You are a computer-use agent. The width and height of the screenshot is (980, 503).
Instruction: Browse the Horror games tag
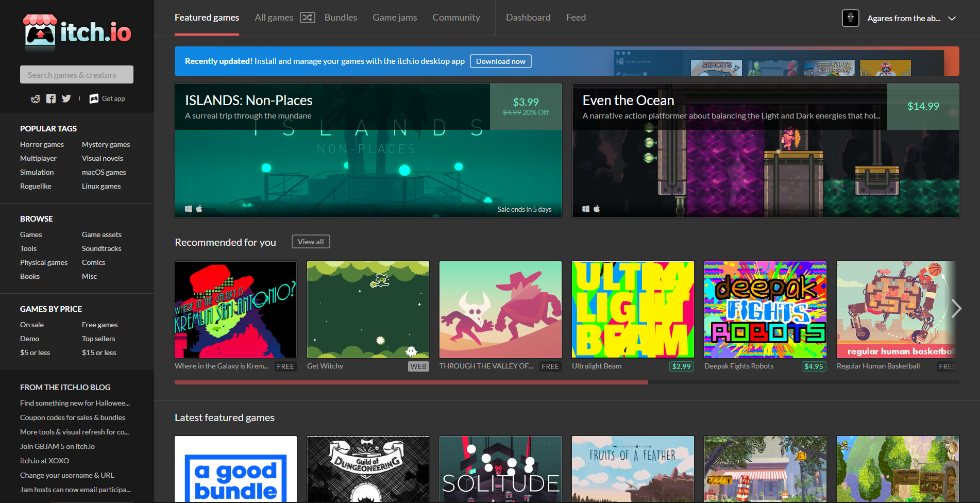pos(42,144)
